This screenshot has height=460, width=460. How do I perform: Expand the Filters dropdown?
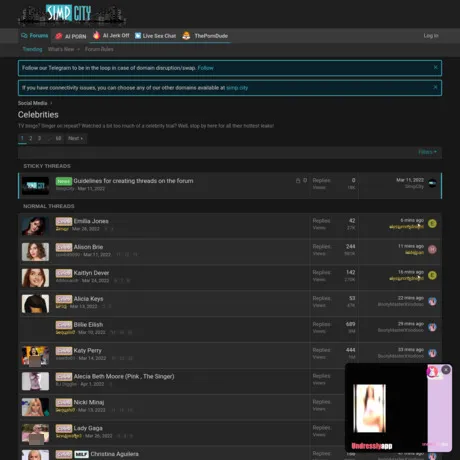pos(427,152)
